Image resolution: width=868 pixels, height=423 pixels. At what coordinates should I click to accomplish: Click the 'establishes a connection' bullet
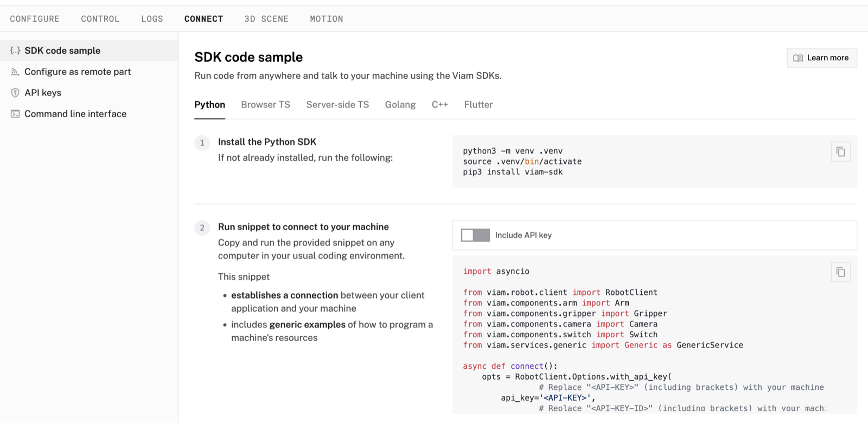tap(328, 302)
